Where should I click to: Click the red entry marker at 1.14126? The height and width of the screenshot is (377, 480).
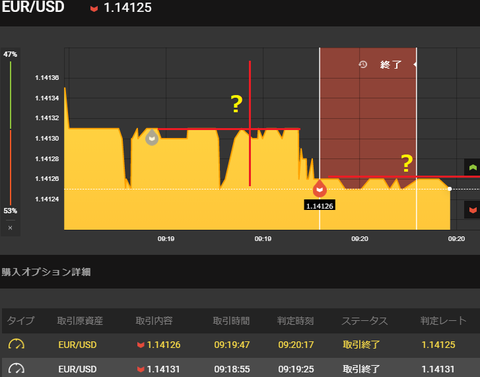tap(320, 189)
